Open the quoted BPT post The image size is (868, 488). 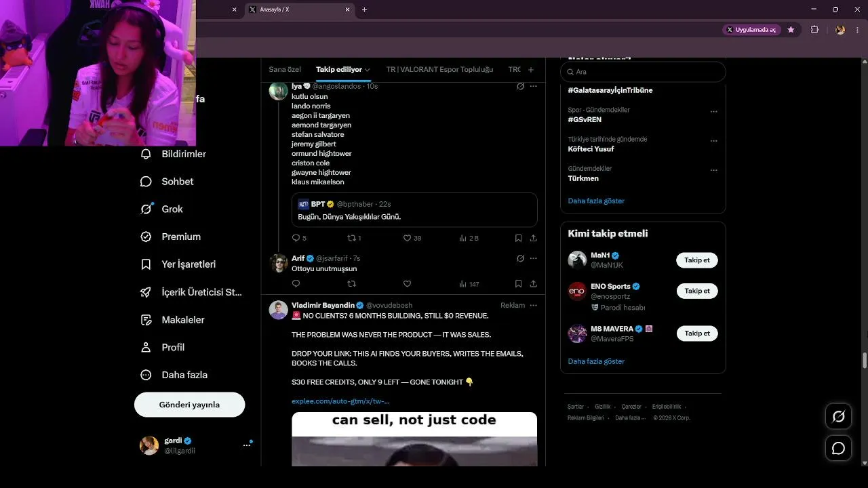(414, 210)
